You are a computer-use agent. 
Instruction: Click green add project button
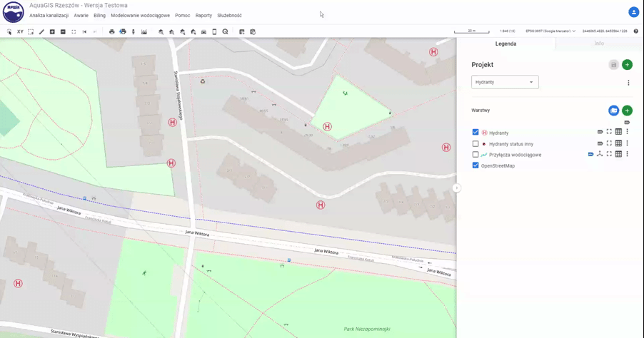point(627,65)
